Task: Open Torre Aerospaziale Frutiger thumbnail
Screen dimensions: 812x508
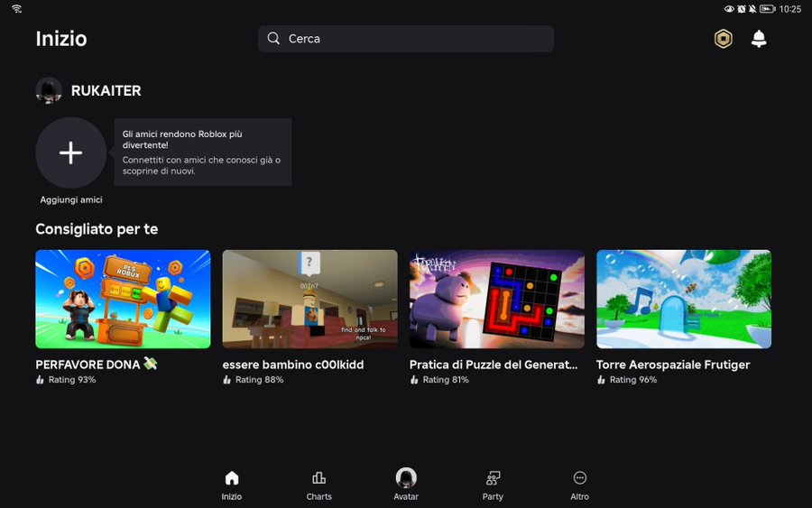Action: tap(684, 300)
